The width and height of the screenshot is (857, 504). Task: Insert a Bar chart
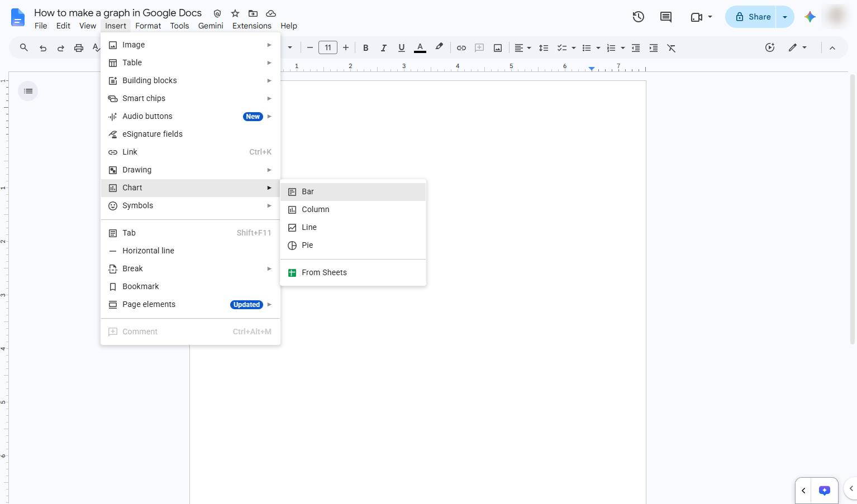point(353,191)
